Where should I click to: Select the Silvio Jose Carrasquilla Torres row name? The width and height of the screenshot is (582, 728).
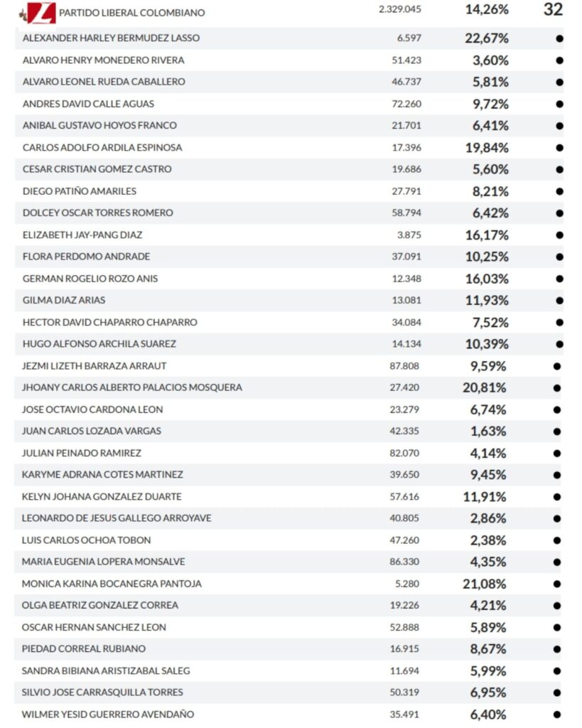point(102,692)
